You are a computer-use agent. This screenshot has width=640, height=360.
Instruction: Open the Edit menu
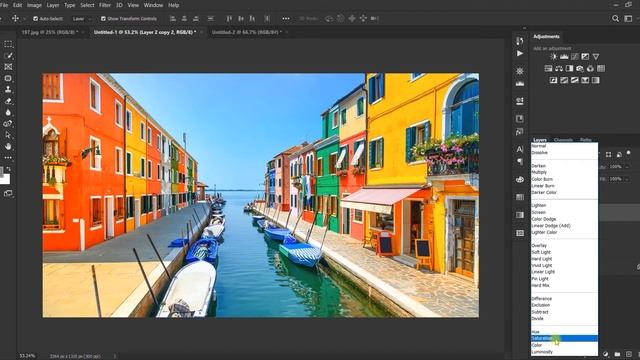[x=18, y=5]
